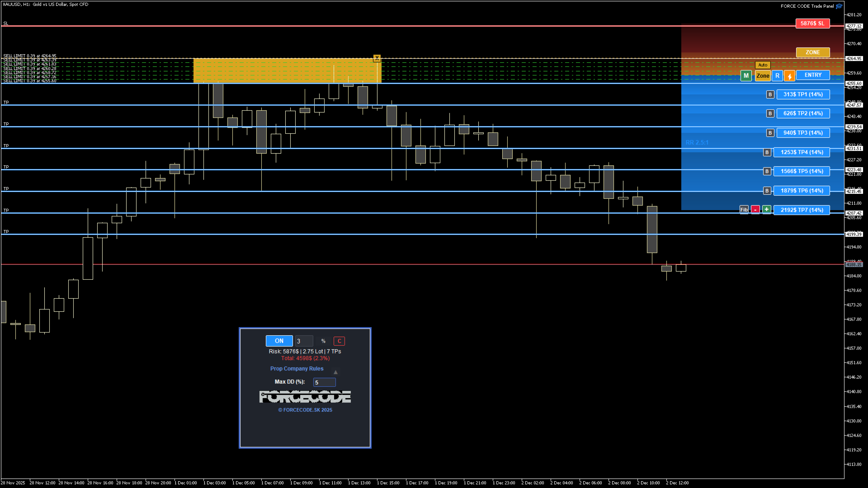Click the red C clear icon
The image size is (868, 488).
[x=339, y=341]
